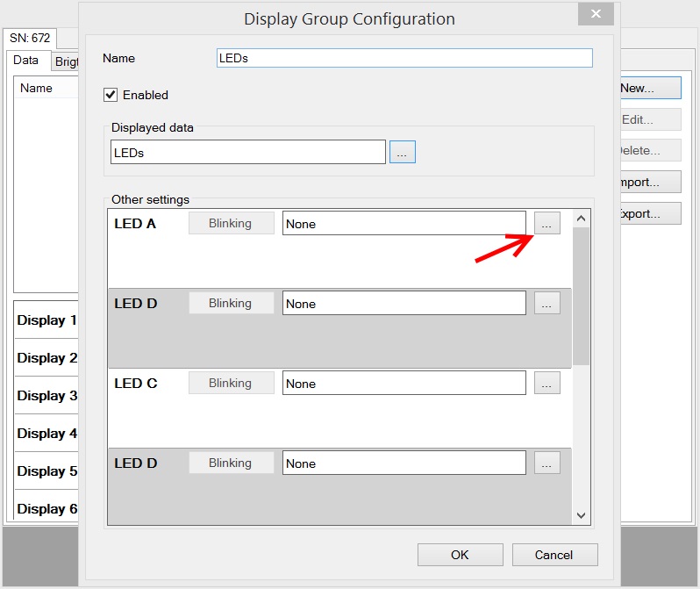Toggle Blinking for LED C

[x=231, y=384]
